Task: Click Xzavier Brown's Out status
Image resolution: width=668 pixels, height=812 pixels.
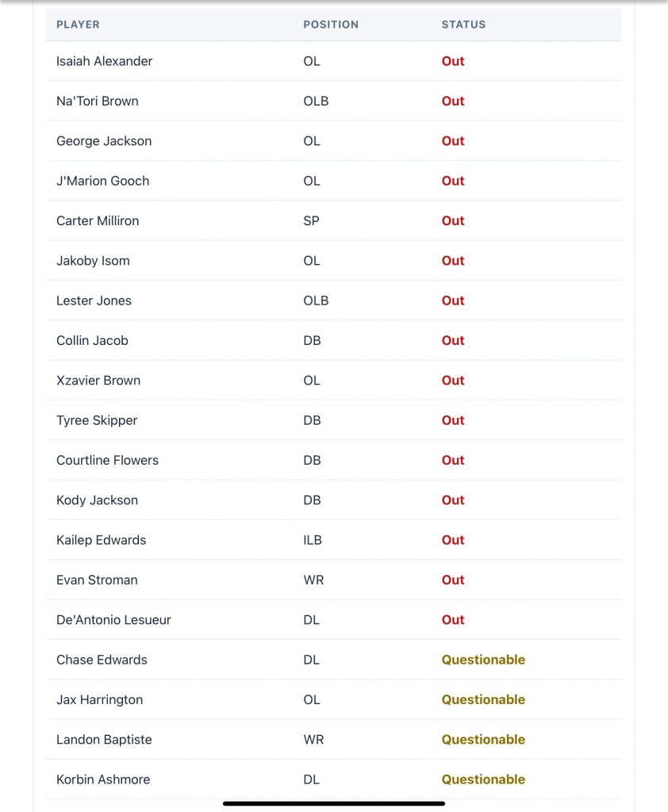Action: [x=453, y=381]
